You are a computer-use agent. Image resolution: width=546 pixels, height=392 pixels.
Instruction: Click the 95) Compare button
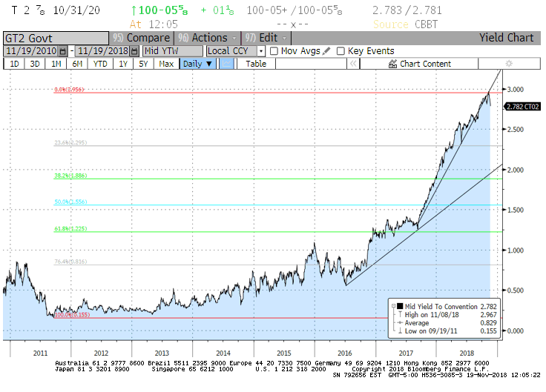click(142, 38)
